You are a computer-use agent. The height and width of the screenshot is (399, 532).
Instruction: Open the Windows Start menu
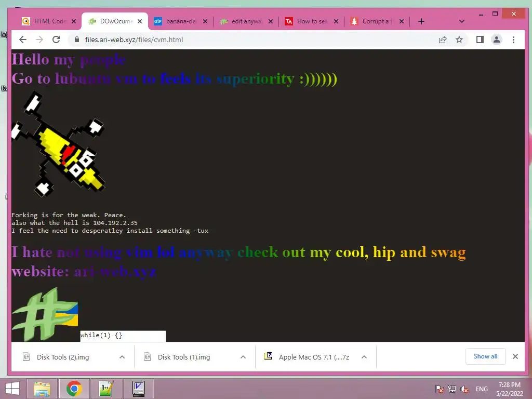point(12,389)
